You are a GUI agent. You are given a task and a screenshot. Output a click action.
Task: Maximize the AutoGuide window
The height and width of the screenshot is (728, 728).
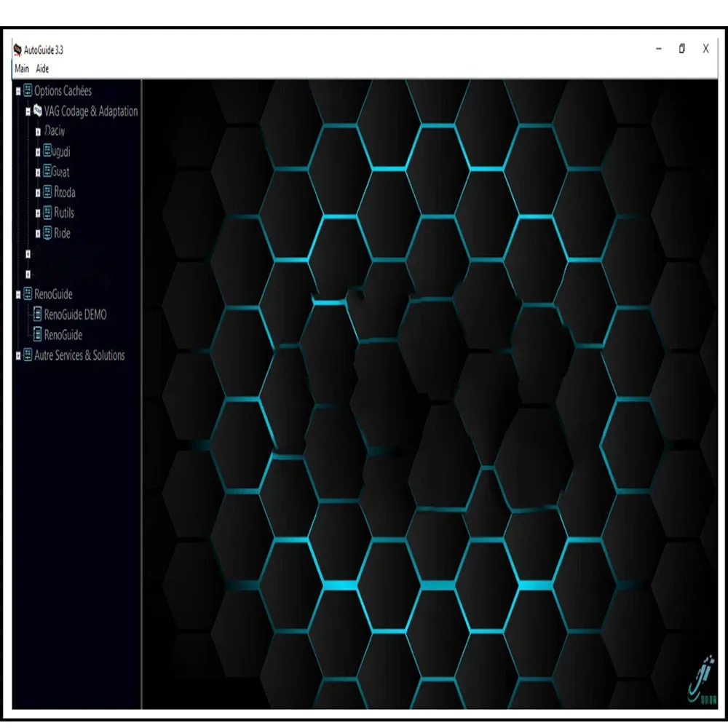coord(682,49)
